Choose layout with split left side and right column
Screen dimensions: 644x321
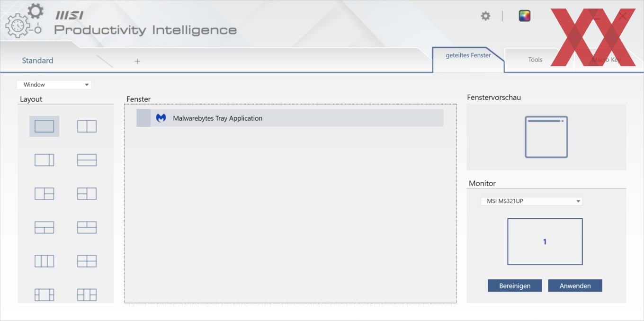click(x=87, y=194)
